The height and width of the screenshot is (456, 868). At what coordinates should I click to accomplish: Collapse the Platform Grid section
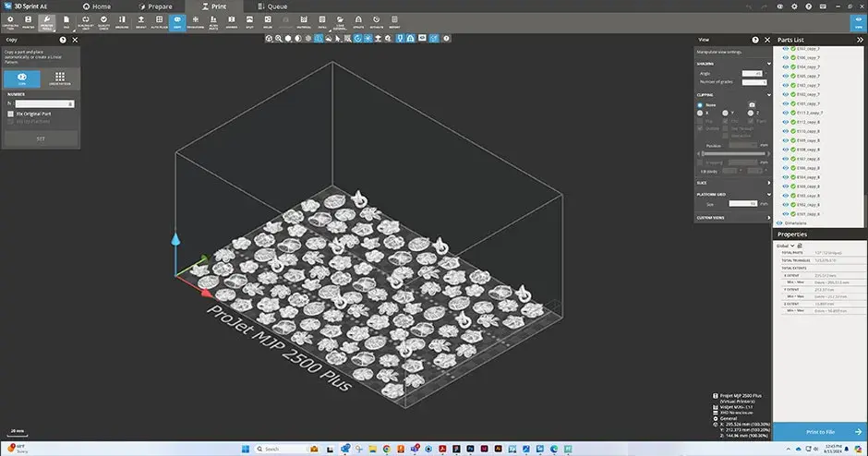[768, 194]
